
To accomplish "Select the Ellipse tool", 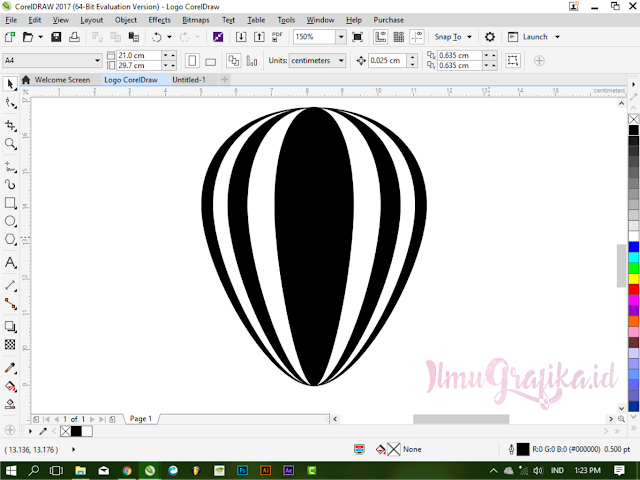I will [x=10, y=221].
